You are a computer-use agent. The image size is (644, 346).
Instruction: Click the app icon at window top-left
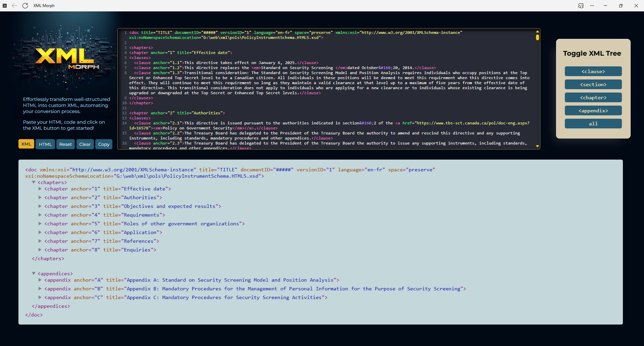click(5, 6)
